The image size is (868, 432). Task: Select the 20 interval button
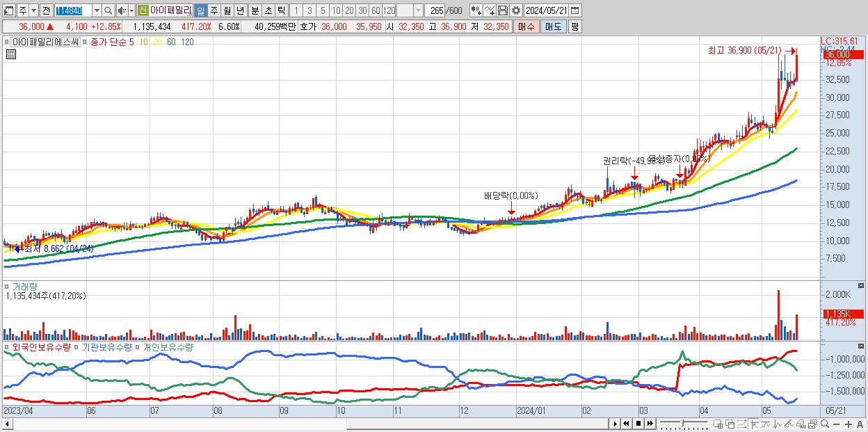pyautogui.click(x=349, y=10)
